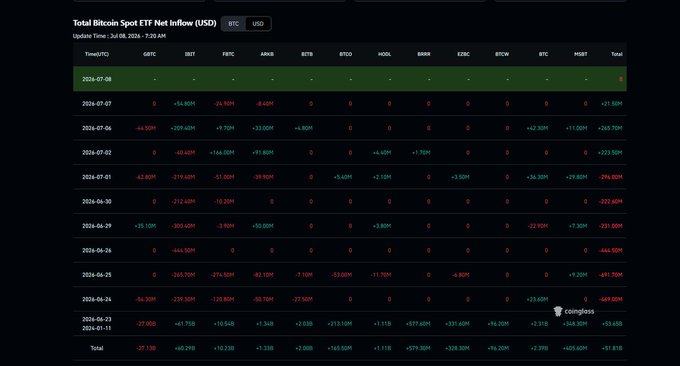Click the -27.13B GBTC grand total
Image resolution: width=680 pixels, height=366 pixels.
tap(146, 348)
